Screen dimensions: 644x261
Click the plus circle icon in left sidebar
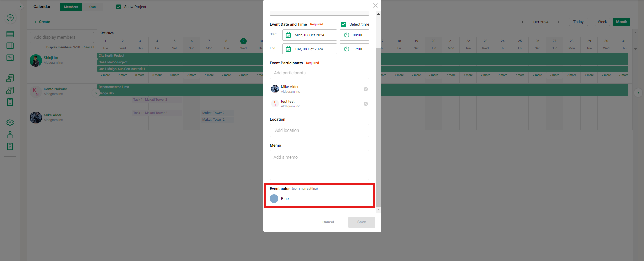click(10, 18)
